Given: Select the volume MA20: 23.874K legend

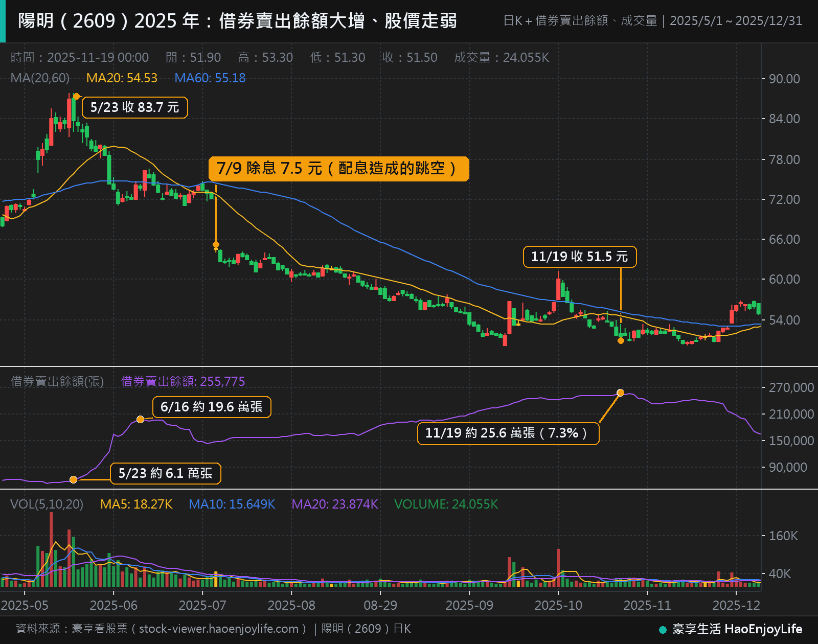Looking at the screenshot, I should (335, 504).
